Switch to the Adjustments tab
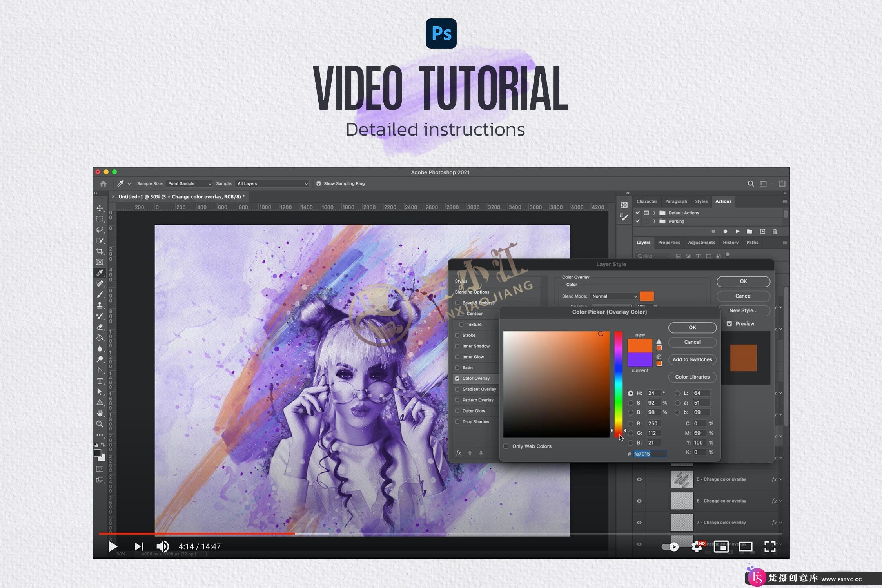 (701, 243)
